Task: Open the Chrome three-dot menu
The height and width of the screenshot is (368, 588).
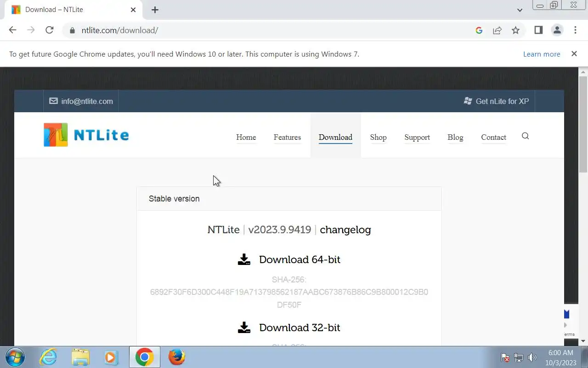Action: (575, 30)
